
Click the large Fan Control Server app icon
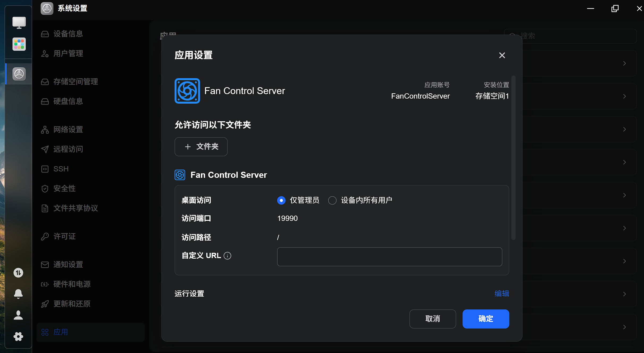click(187, 91)
